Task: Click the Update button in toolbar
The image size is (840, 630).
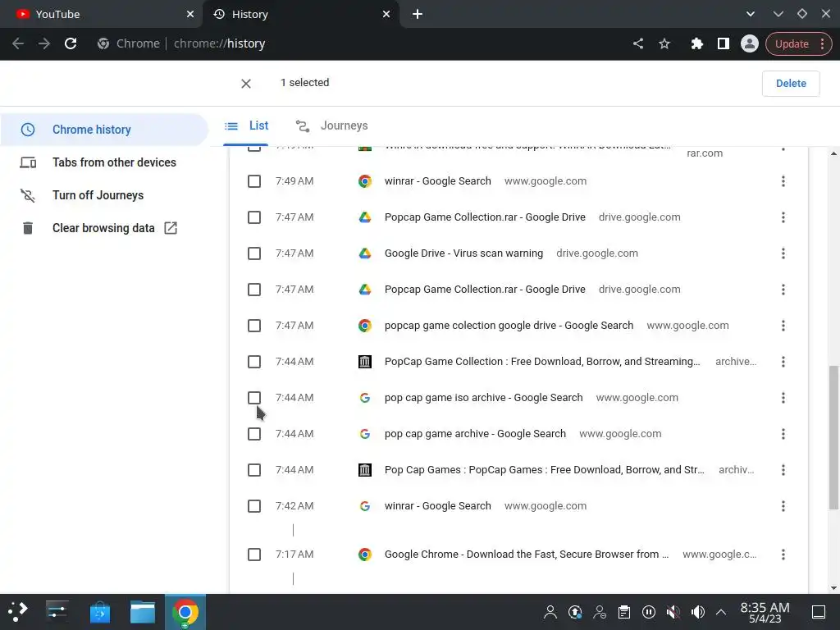Action: point(792,44)
